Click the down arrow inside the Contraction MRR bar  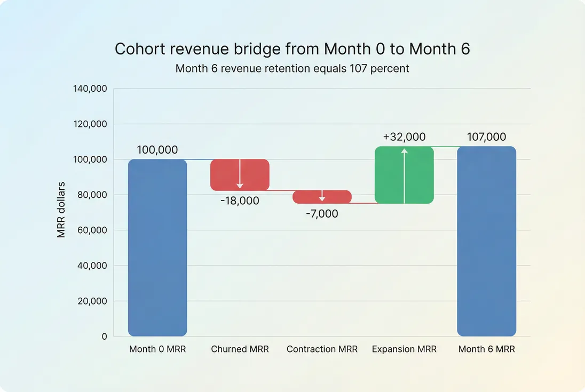click(322, 197)
